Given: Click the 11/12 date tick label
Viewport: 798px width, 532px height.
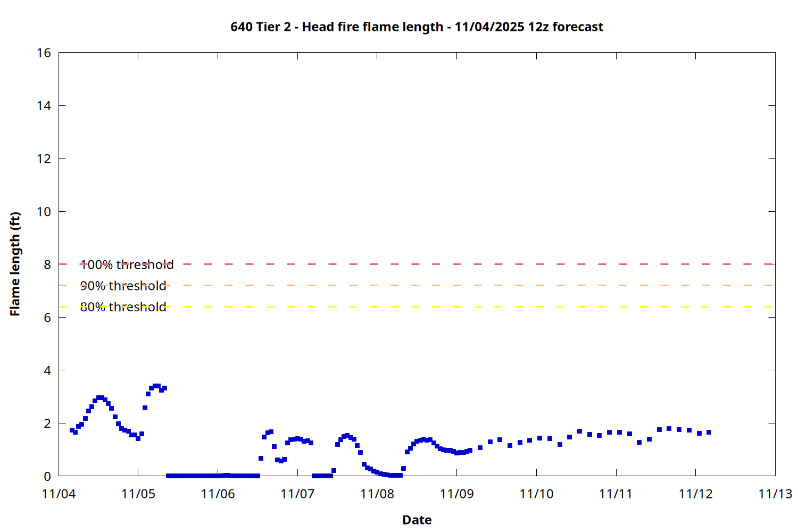Looking at the screenshot, I should [695, 494].
